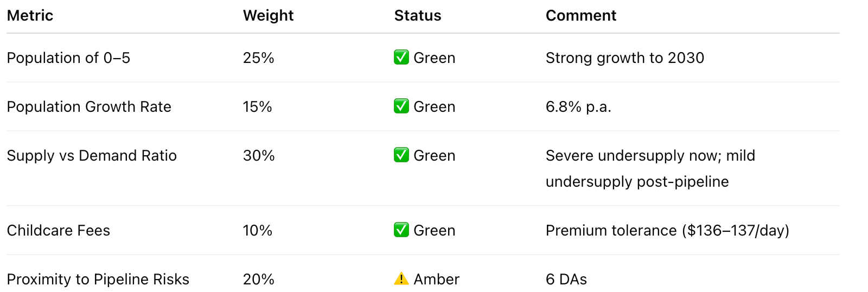This screenshot has width=868, height=292.
Task: Click the Comment column header
Action: 580,16
